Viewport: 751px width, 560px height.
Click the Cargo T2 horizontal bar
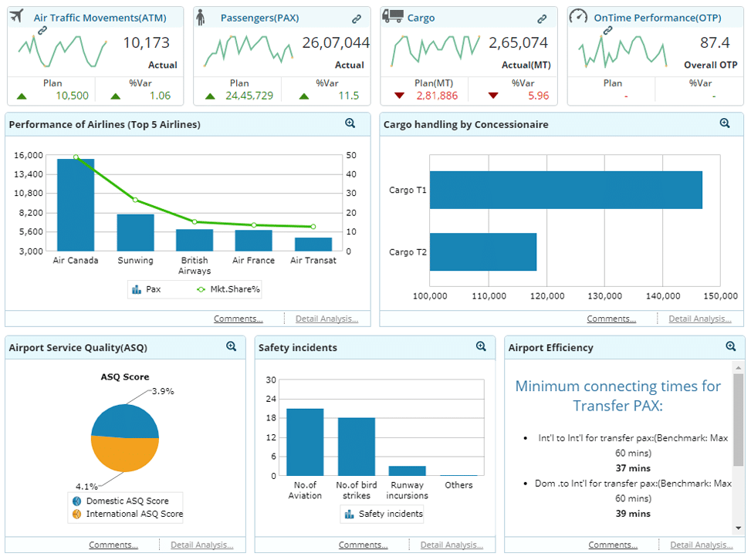pos(483,252)
